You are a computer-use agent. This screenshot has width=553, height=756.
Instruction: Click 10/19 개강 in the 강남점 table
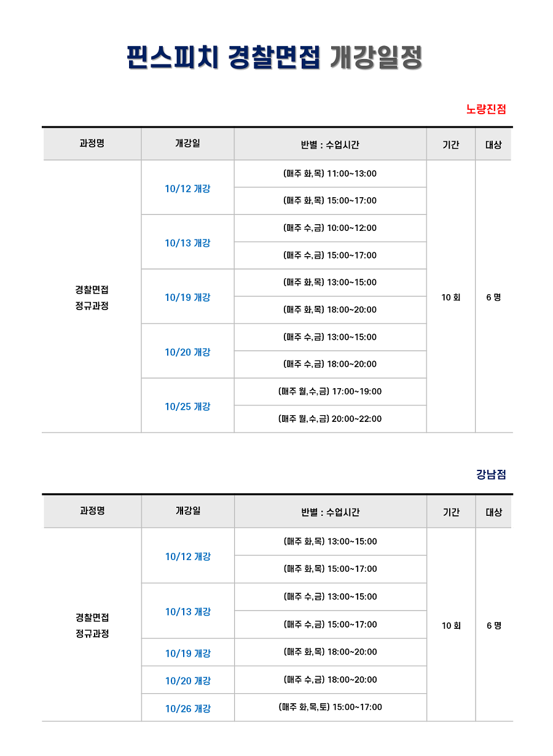(188, 653)
